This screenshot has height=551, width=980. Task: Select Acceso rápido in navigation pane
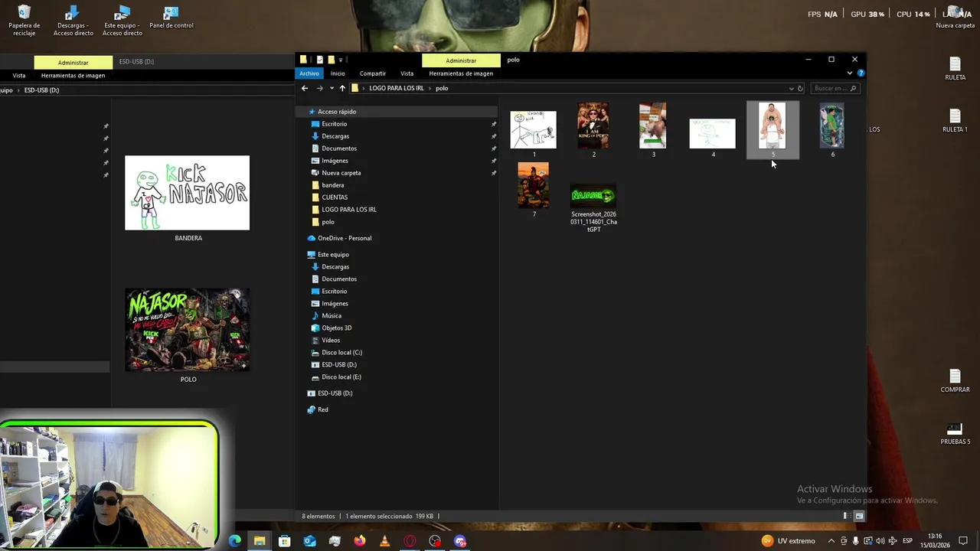pos(337,112)
